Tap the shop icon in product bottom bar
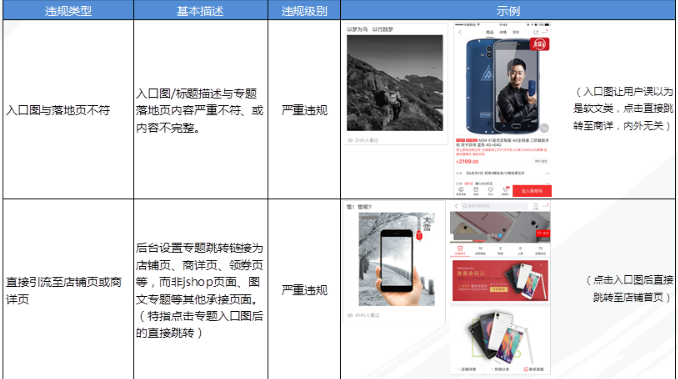Image resolution: width=678 pixels, height=379 pixels. 476,191
